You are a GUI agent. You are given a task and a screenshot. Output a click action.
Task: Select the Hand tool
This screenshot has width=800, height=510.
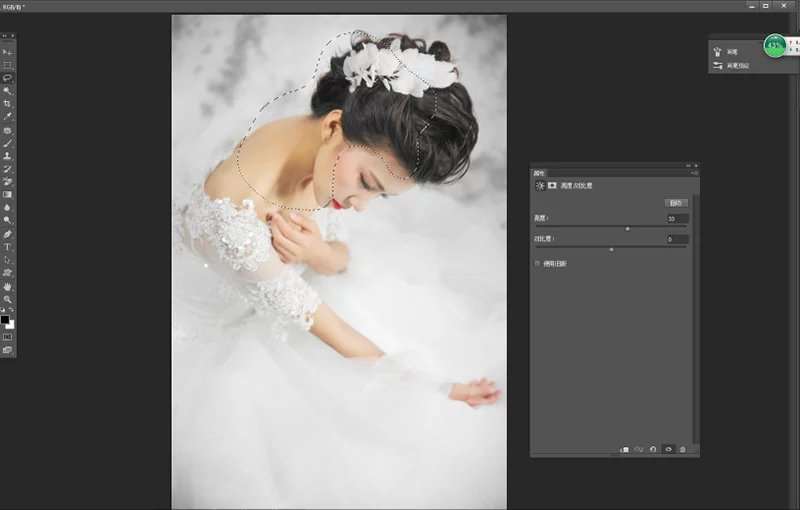coord(8,286)
